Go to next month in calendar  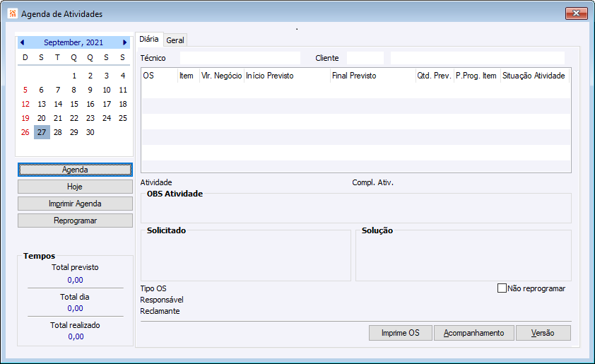[124, 42]
